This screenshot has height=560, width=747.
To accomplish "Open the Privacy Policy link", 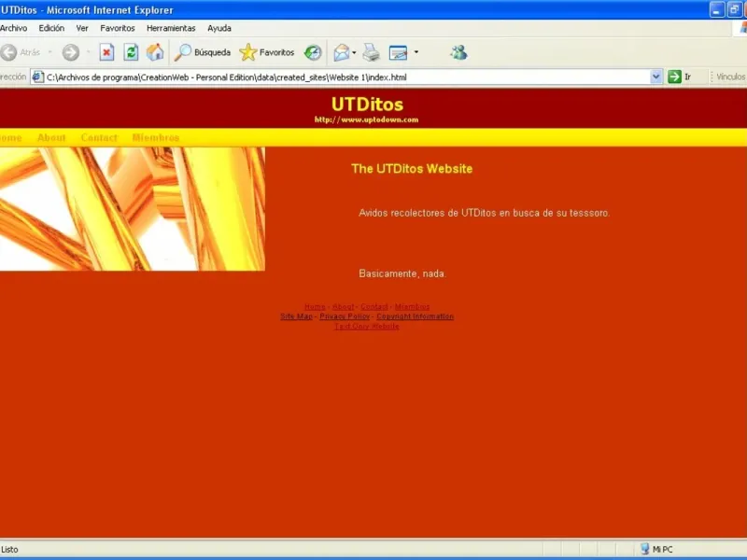I will click(345, 316).
